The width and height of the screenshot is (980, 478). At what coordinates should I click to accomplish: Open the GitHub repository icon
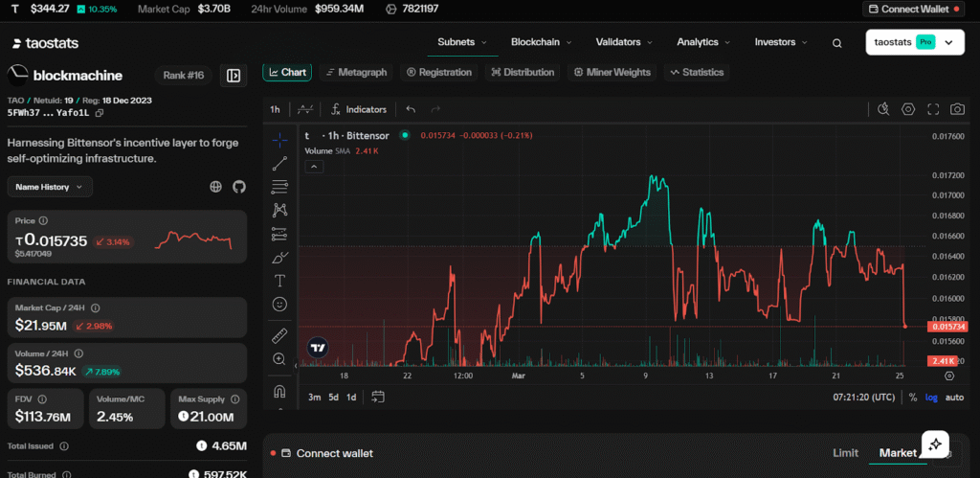coord(239,187)
